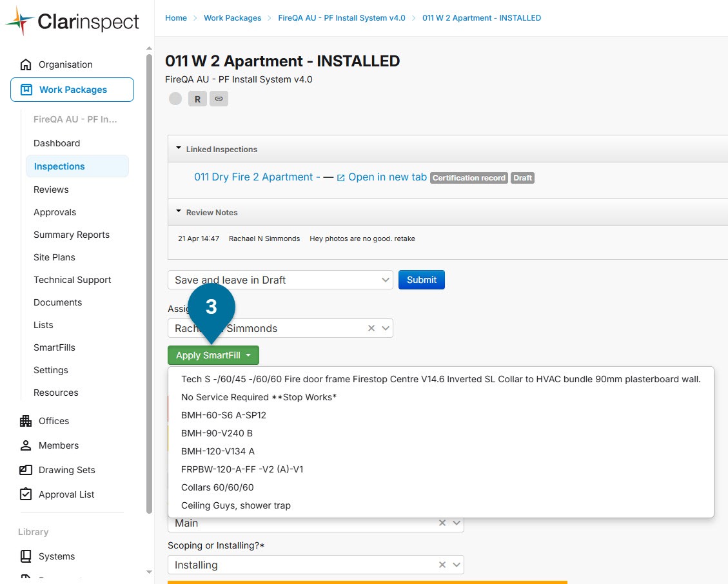Click the sidebar scroll down arrow

149,572
